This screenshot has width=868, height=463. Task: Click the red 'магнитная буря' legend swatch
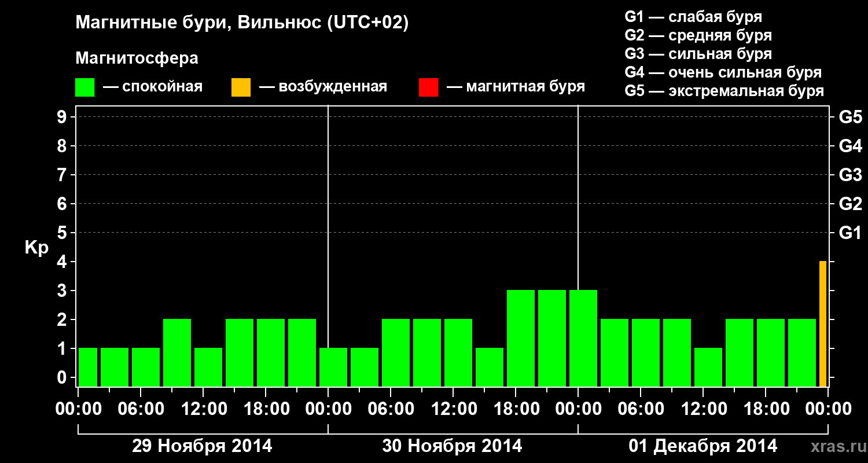click(x=428, y=87)
